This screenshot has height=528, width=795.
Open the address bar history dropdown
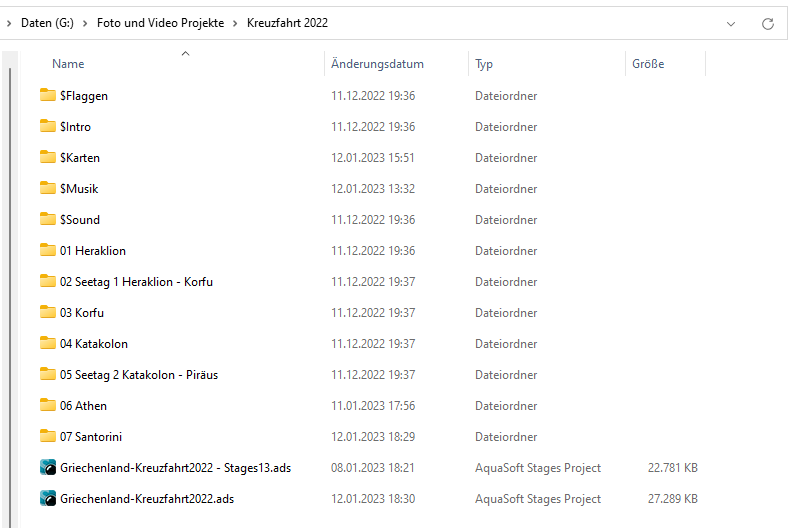(731, 23)
